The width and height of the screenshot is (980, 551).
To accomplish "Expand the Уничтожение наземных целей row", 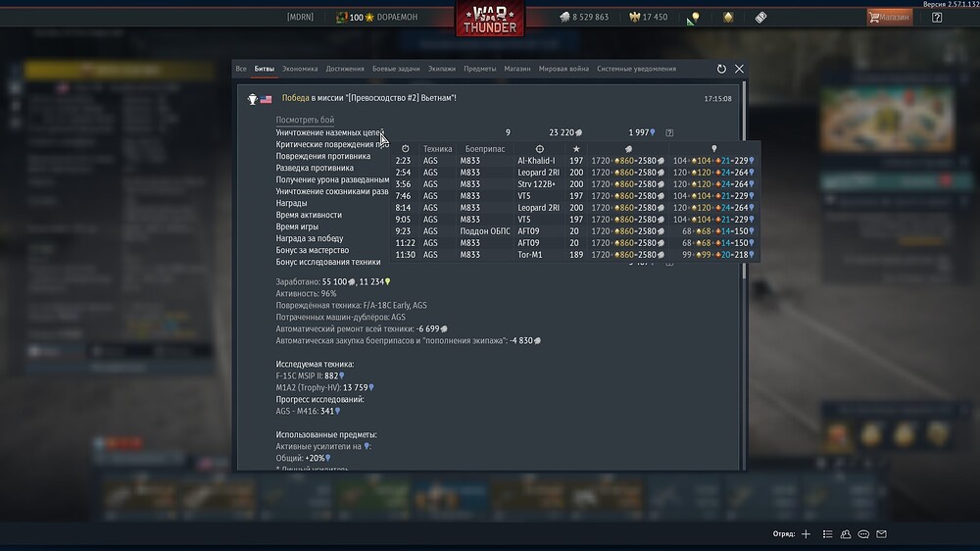I will 330,132.
